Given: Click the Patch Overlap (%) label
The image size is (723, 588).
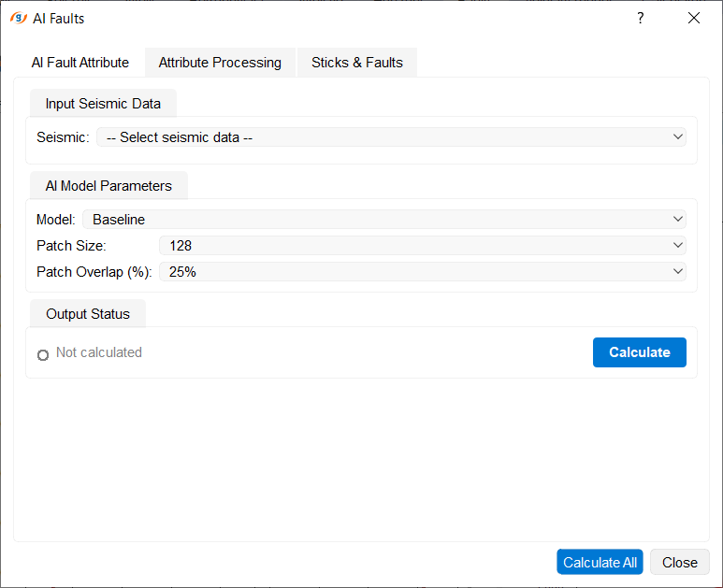Looking at the screenshot, I should coord(94,272).
